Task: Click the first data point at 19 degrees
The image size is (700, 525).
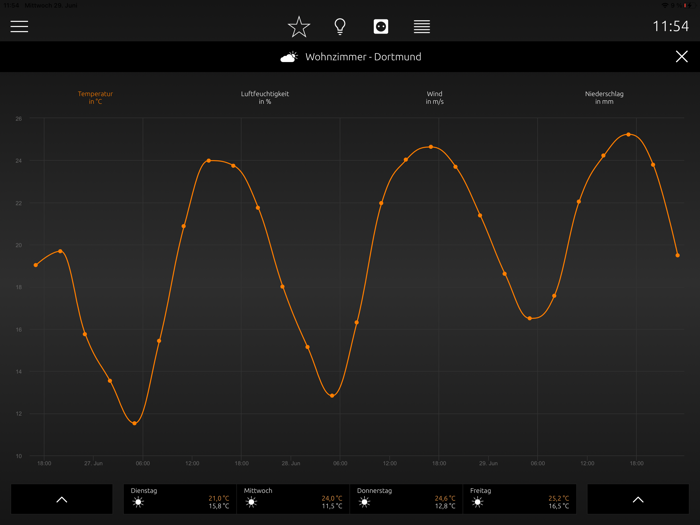Action: pyautogui.click(x=36, y=265)
